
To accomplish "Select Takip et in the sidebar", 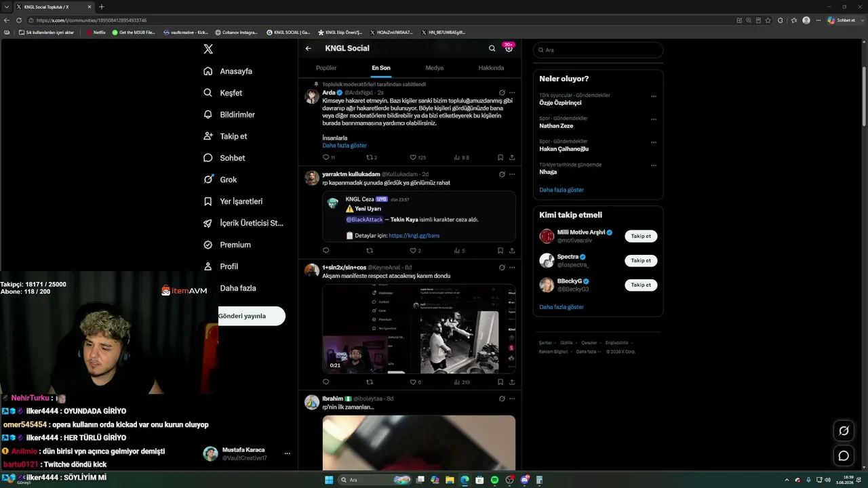I will [x=225, y=136].
